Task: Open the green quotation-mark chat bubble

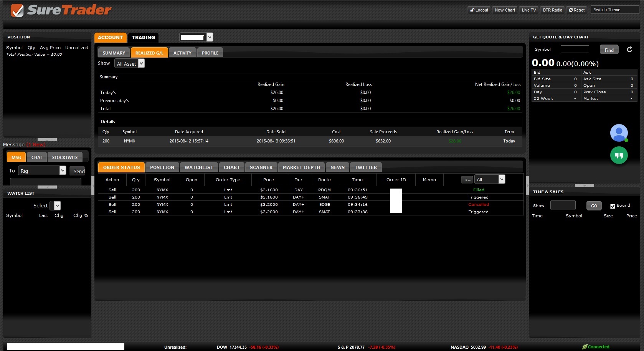Action: pos(619,155)
